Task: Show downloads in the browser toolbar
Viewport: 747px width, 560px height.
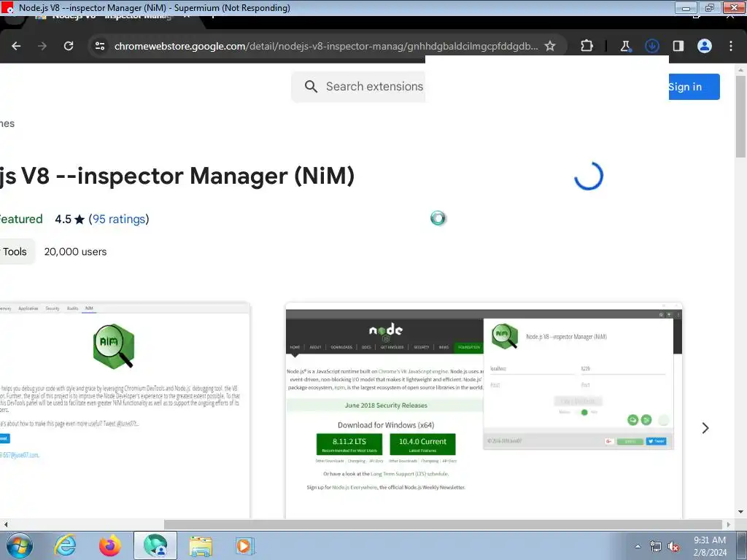Action: pyautogui.click(x=651, y=46)
